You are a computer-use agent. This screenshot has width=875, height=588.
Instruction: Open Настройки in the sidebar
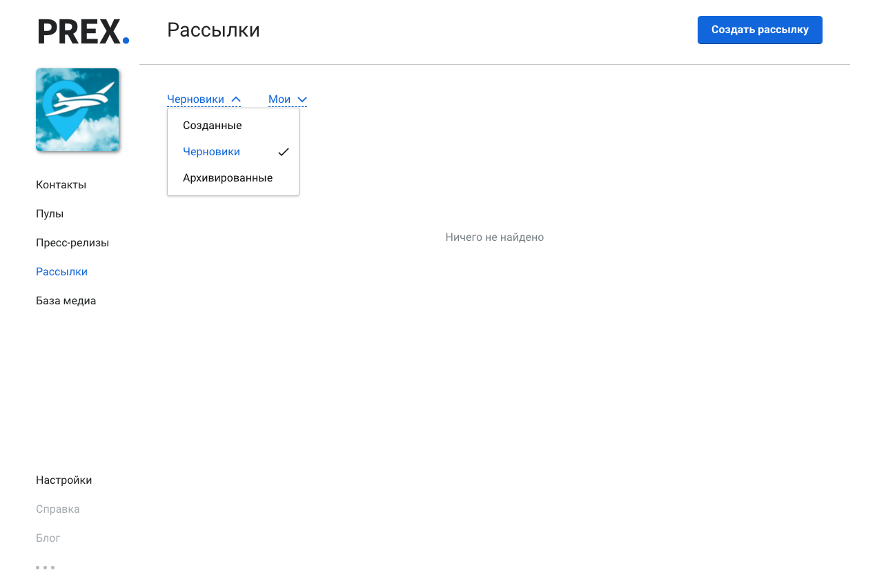click(63, 480)
